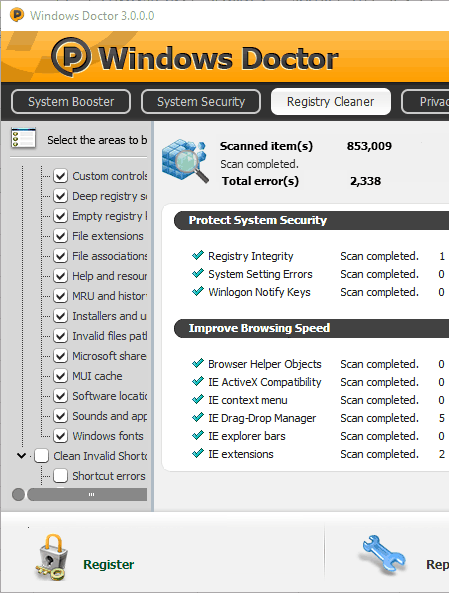Select the Winlogon Notify Keys row text
This screenshot has width=449, height=593.
[x=259, y=292]
